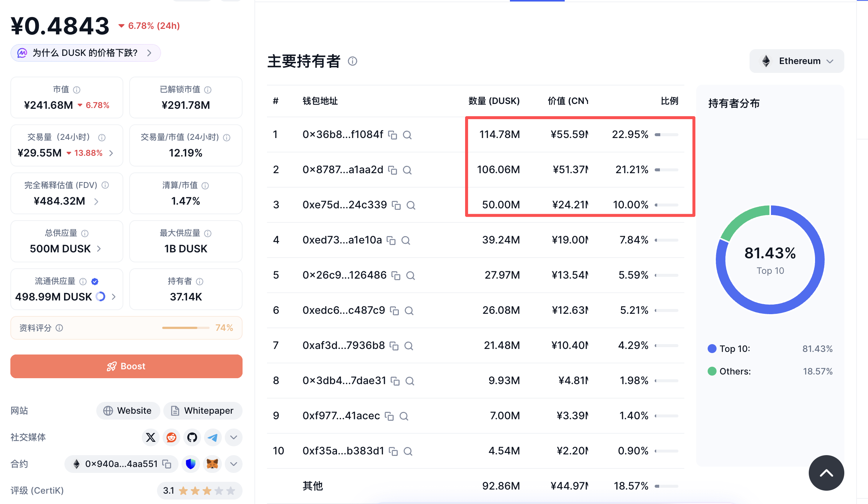868x504 pixels.
Task: Search wallet 0xf977...41acec in explorer
Action: [404, 416]
